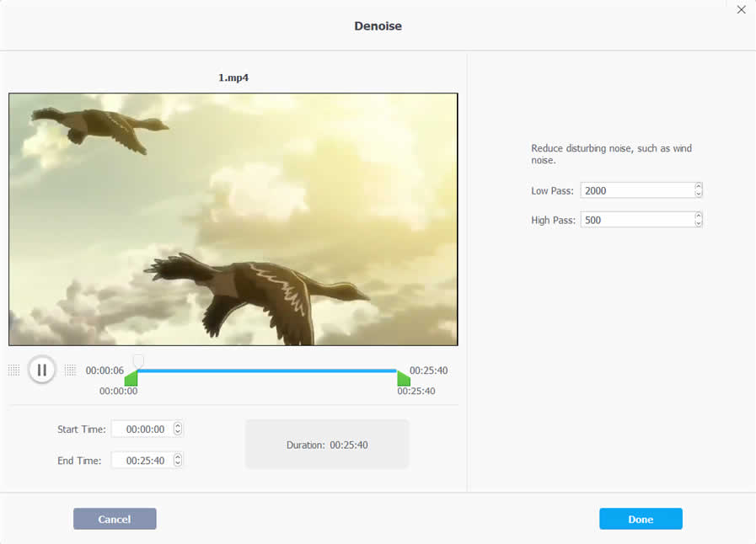Decrease High Pass value with down arrow
The height and width of the screenshot is (544, 756).
coord(698,223)
